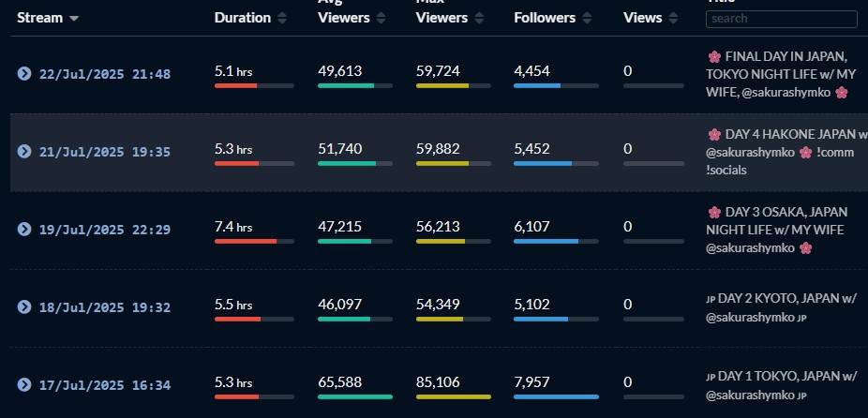The image size is (868, 418).
Task: Select the 5,102 followers value
Action: [x=532, y=304]
